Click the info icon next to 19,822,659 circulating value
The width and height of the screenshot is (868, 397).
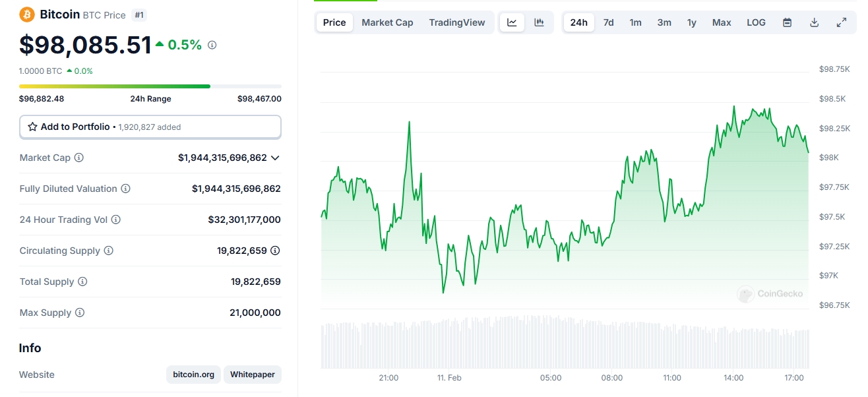tap(276, 251)
